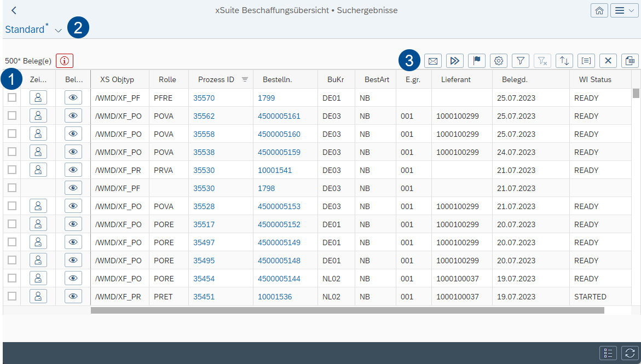Open the home icon in the top bar

[x=599, y=10]
